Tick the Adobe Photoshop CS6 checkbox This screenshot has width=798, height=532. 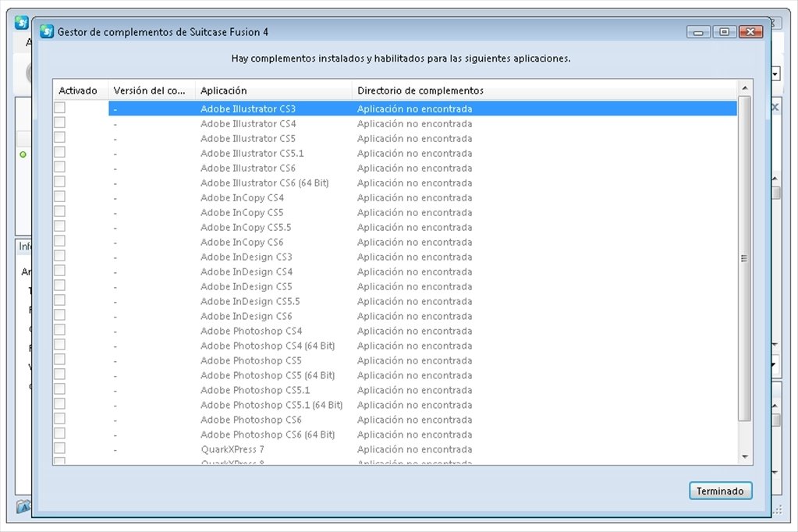coord(59,418)
